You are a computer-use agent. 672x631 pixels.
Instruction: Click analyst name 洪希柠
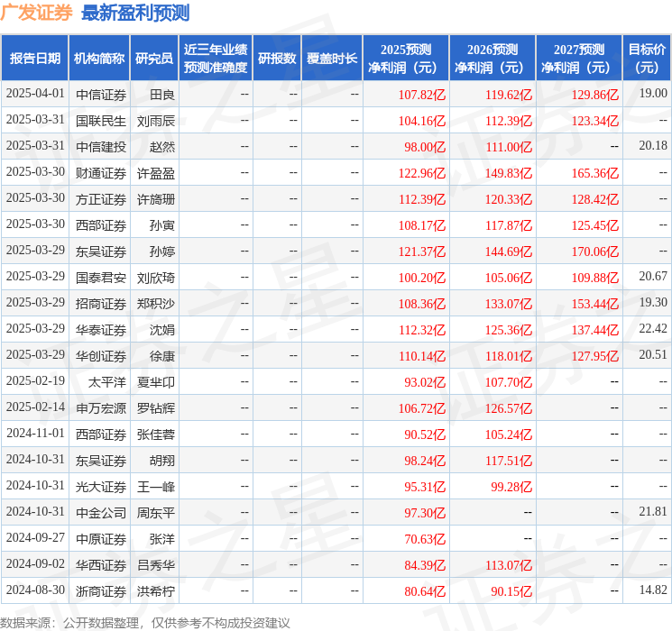click(155, 591)
